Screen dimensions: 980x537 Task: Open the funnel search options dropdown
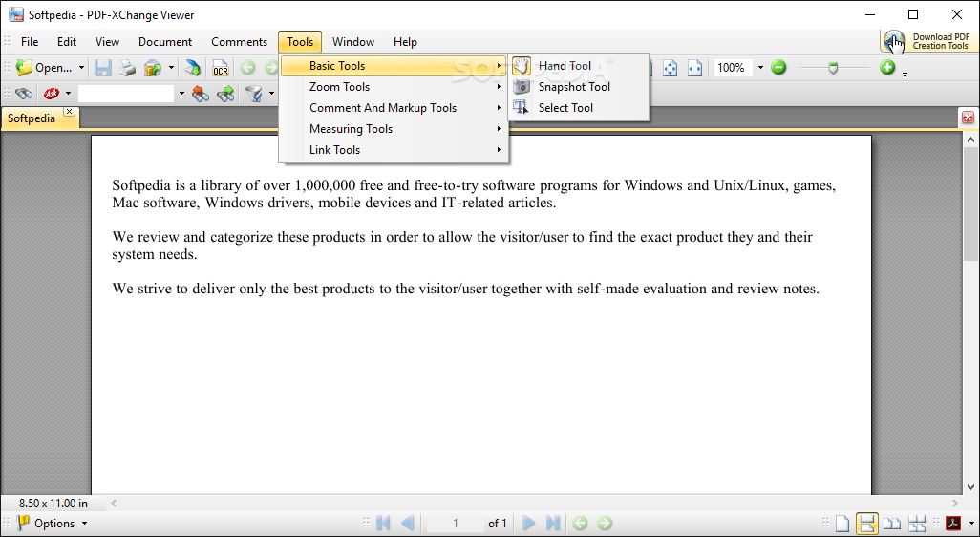(x=271, y=94)
